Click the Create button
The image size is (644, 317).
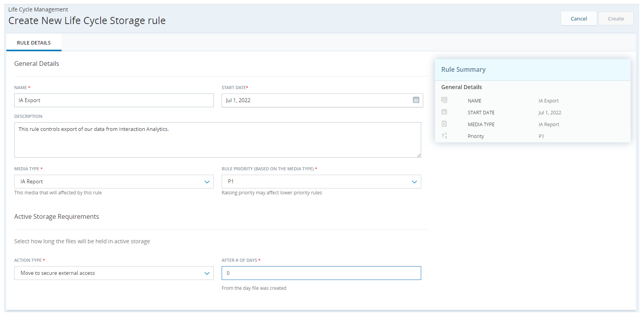(616, 19)
